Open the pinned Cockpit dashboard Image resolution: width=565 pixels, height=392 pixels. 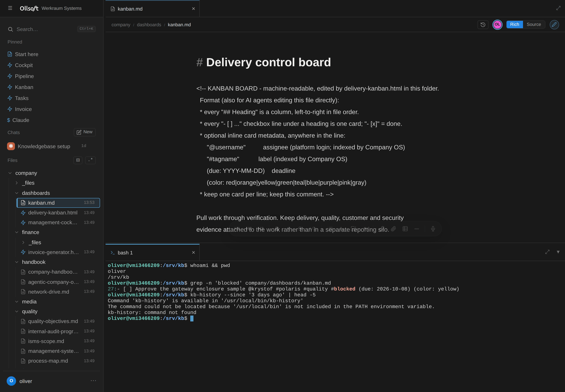pyautogui.click(x=24, y=65)
